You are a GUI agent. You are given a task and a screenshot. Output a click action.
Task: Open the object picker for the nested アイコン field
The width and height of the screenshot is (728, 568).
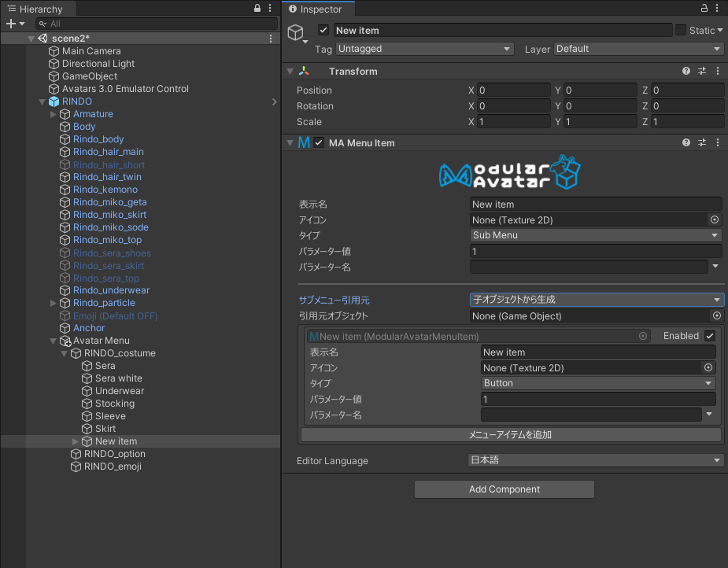coord(708,367)
